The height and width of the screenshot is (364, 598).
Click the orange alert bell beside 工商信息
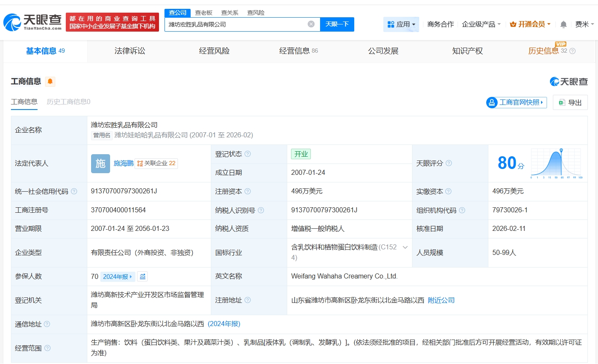tap(50, 81)
